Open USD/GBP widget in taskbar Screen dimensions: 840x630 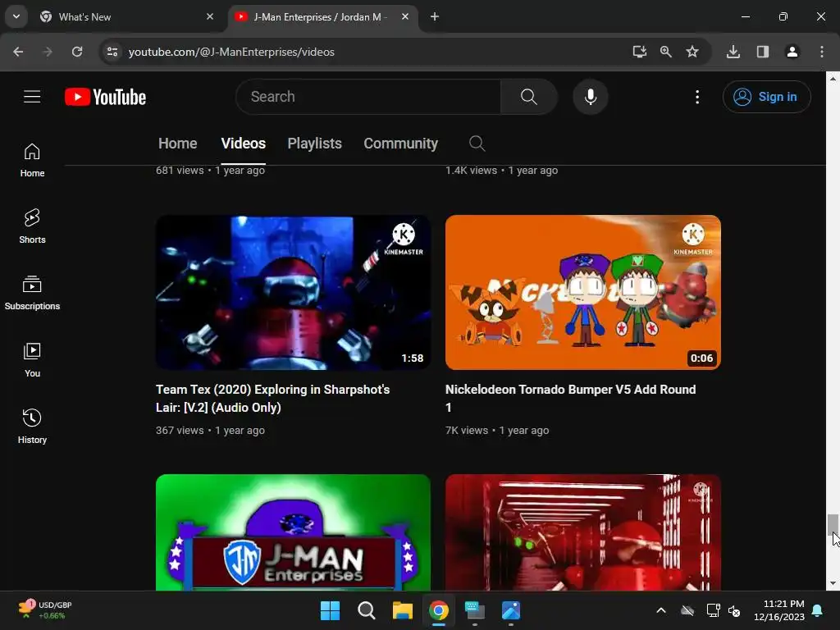[x=45, y=609]
